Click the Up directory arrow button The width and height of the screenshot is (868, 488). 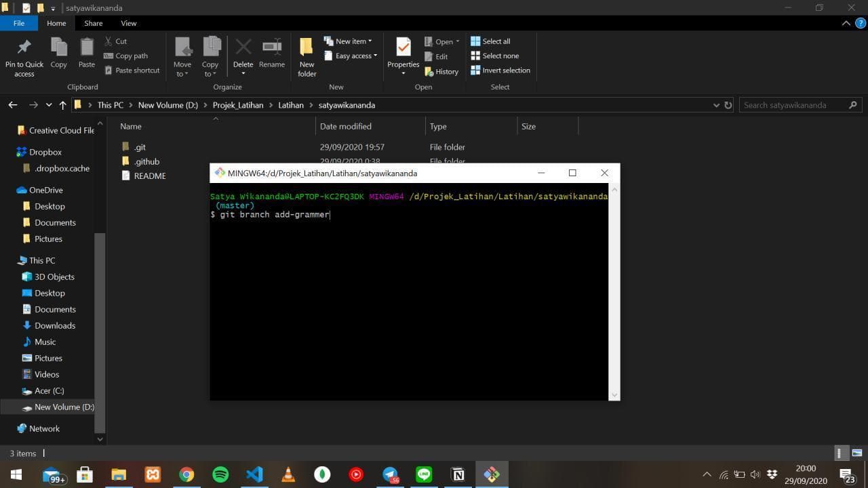(62, 105)
